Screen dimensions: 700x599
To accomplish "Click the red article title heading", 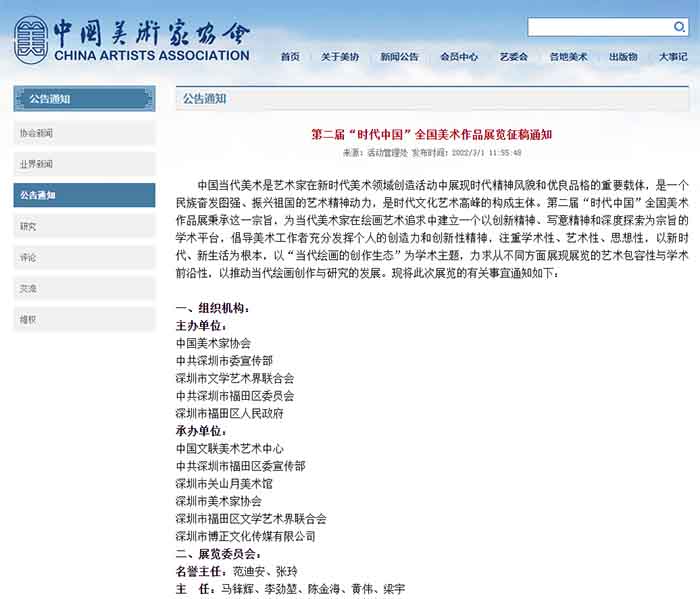I will click(432, 134).
